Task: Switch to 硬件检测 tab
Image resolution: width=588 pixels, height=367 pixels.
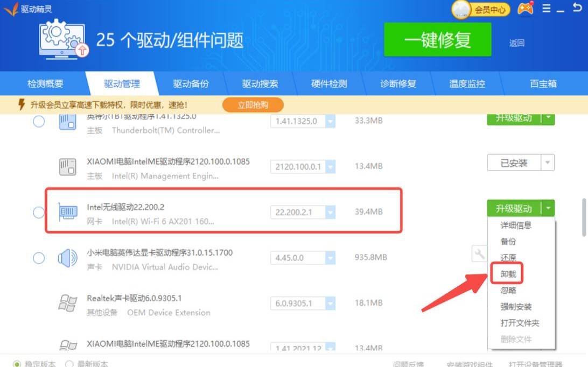Action: [329, 83]
